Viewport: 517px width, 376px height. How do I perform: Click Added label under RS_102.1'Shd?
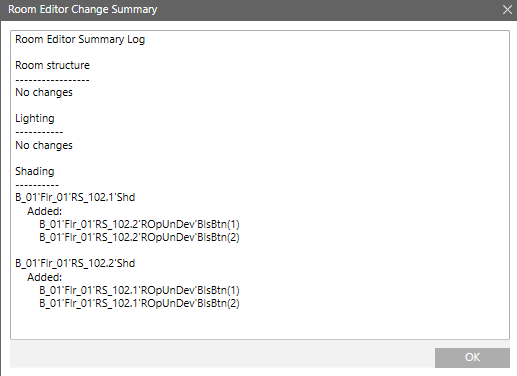(45, 211)
